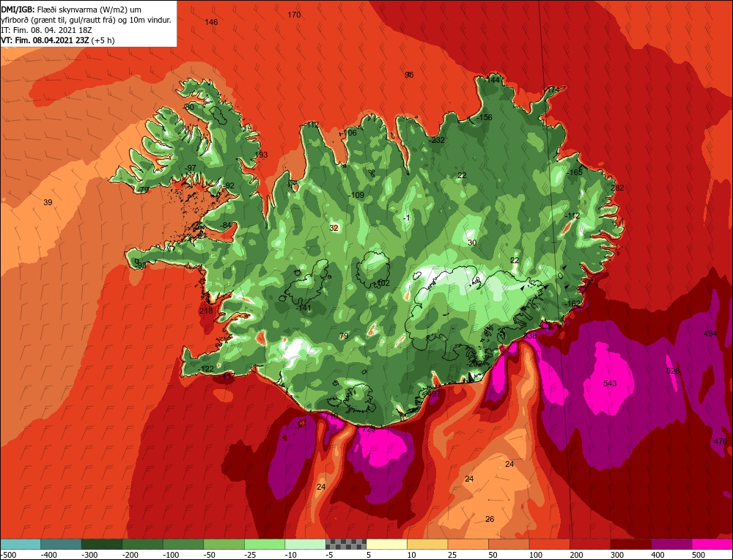Click the -109 value in north-central Iceland

coord(356,196)
